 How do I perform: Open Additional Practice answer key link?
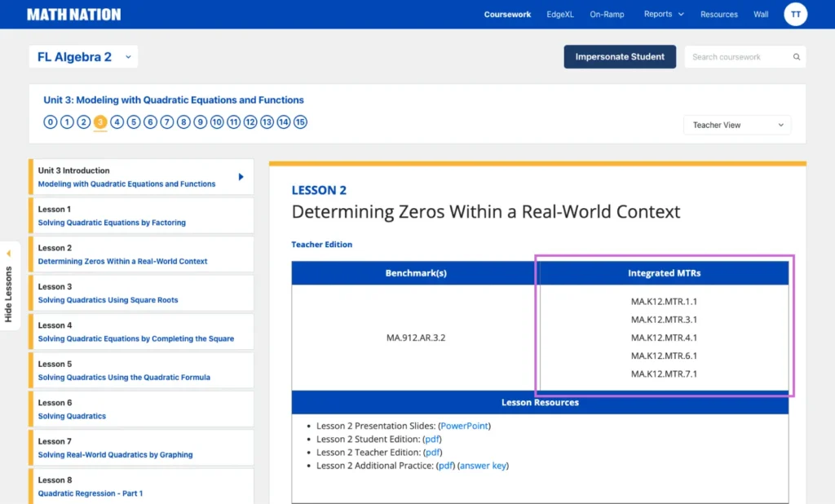click(483, 466)
